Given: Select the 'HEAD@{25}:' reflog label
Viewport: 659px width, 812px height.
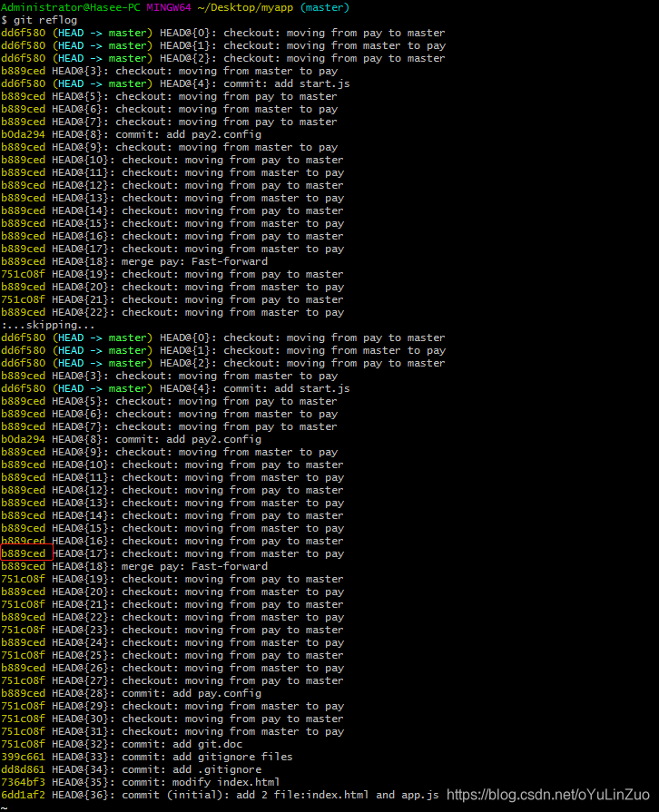Looking at the screenshot, I should point(84,655).
